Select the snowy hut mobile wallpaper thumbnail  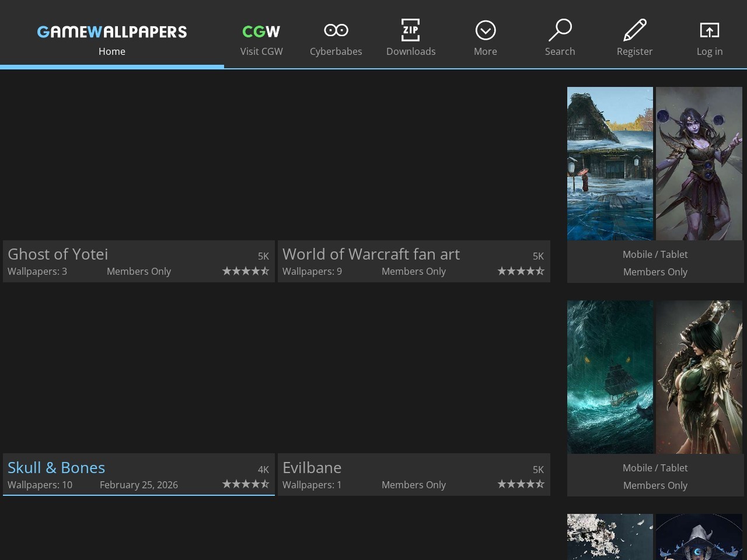[x=610, y=163]
